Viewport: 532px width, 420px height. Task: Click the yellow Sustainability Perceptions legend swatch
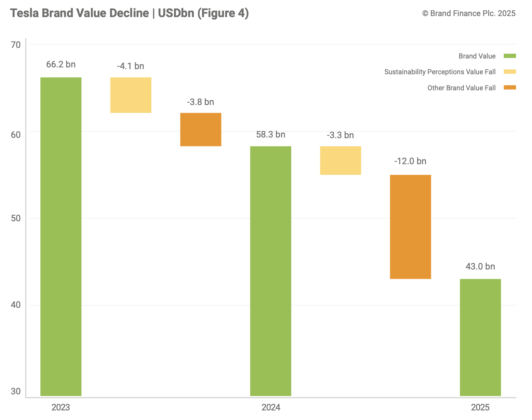click(509, 72)
